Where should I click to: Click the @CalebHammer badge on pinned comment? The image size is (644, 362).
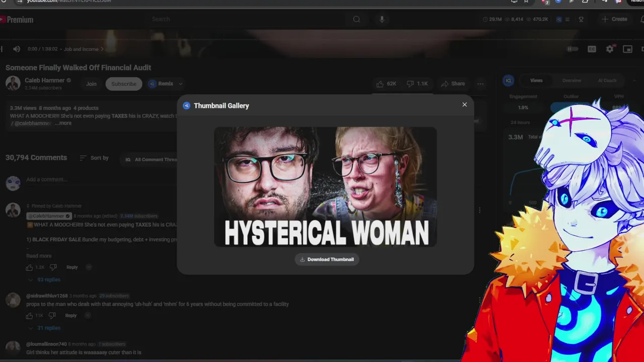[x=49, y=216]
